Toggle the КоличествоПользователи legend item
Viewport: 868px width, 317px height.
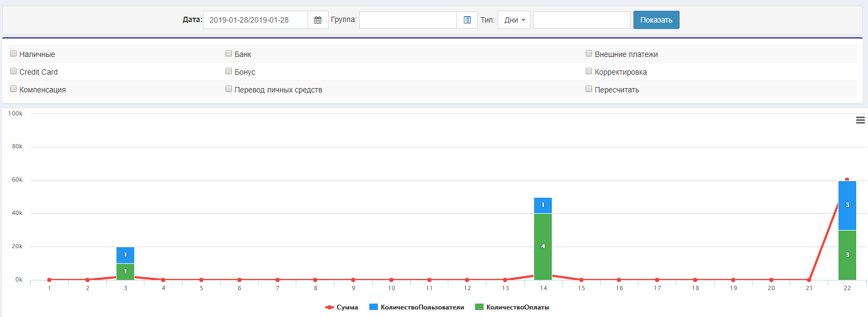417,307
